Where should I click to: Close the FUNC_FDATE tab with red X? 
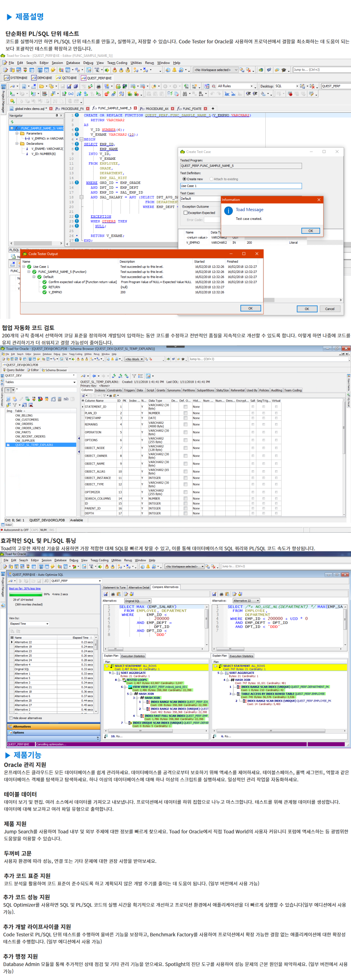[205, 108]
